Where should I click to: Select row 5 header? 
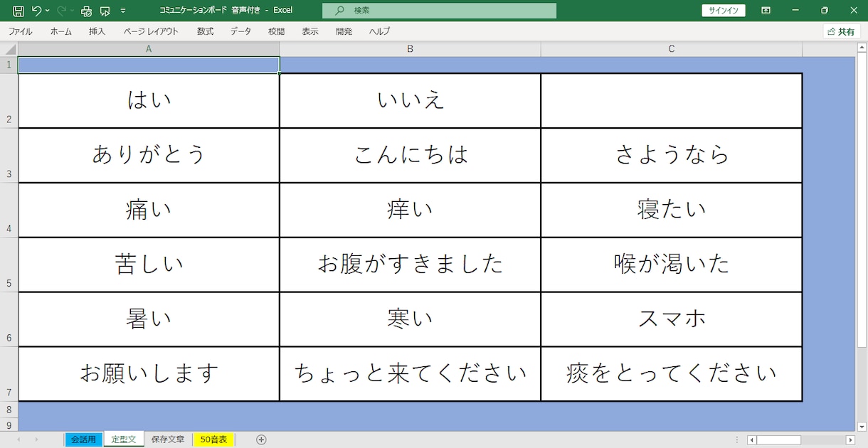pyautogui.click(x=9, y=265)
